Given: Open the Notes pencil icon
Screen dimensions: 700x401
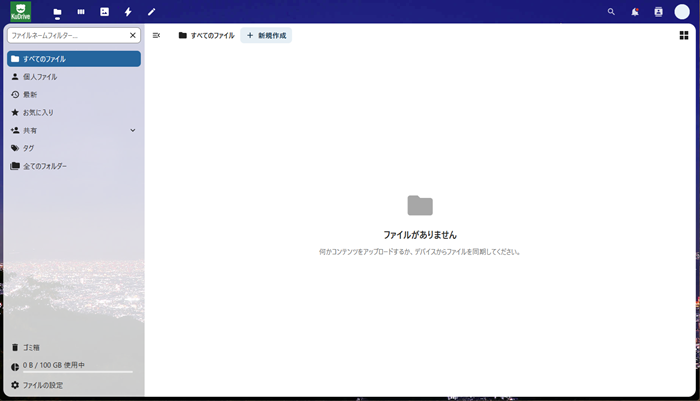Looking at the screenshot, I should 151,12.
